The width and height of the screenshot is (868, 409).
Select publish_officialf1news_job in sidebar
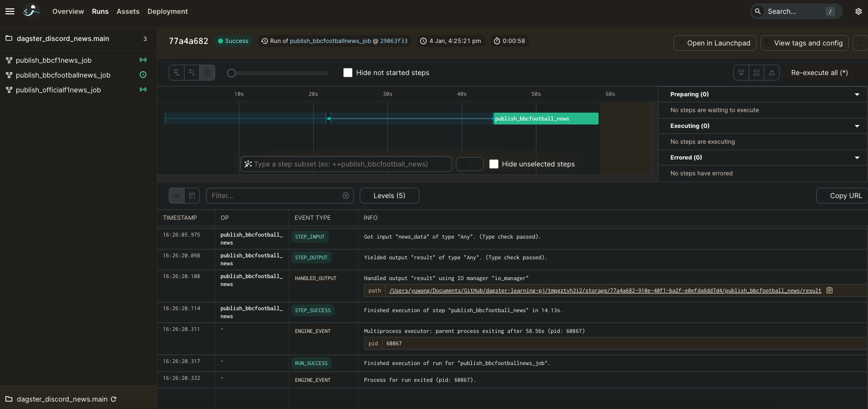click(x=58, y=90)
